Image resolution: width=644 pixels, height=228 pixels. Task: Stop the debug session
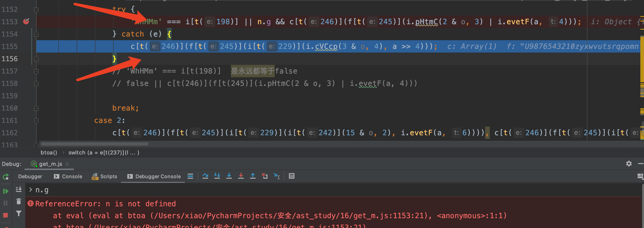(x=5, y=215)
